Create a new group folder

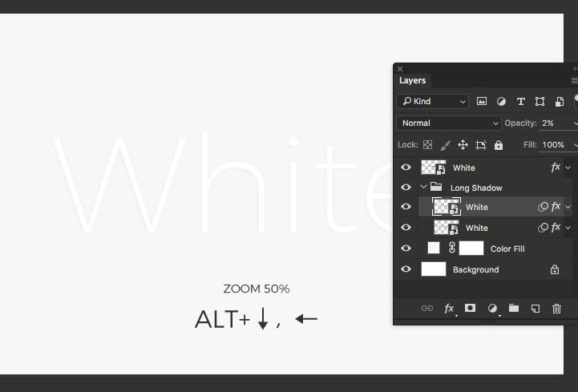click(x=514, y=308)
